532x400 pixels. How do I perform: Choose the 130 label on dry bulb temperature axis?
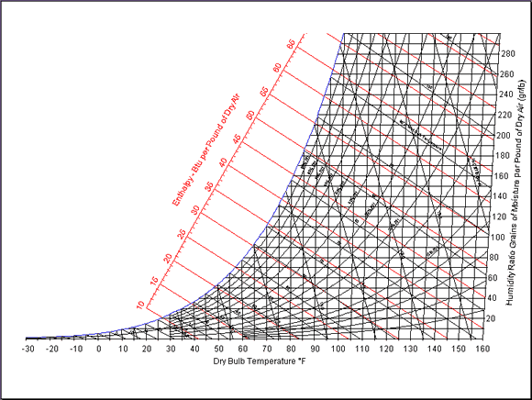pyautogui.click(x=411, y=349)
